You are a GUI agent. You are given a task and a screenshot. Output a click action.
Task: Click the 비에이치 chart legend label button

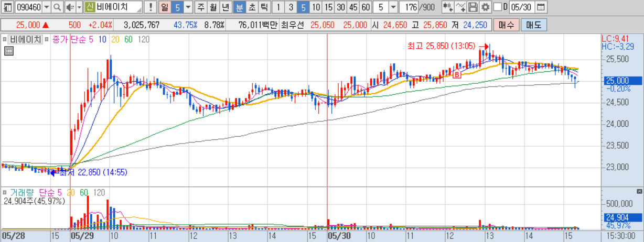pyautogui.click(x=25, y=39)
